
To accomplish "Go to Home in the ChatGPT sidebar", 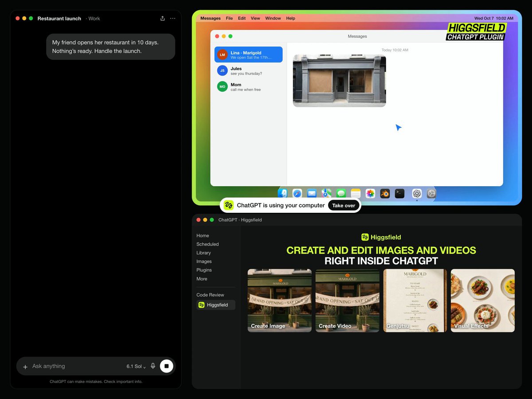I will tap(203, 236).
